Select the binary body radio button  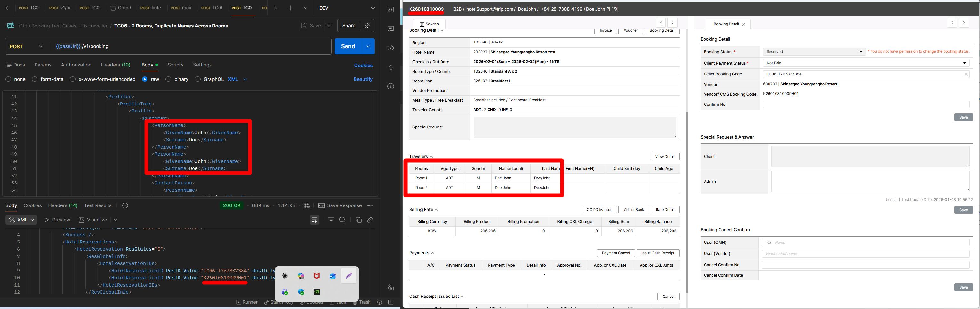click(x=168, y=79)
